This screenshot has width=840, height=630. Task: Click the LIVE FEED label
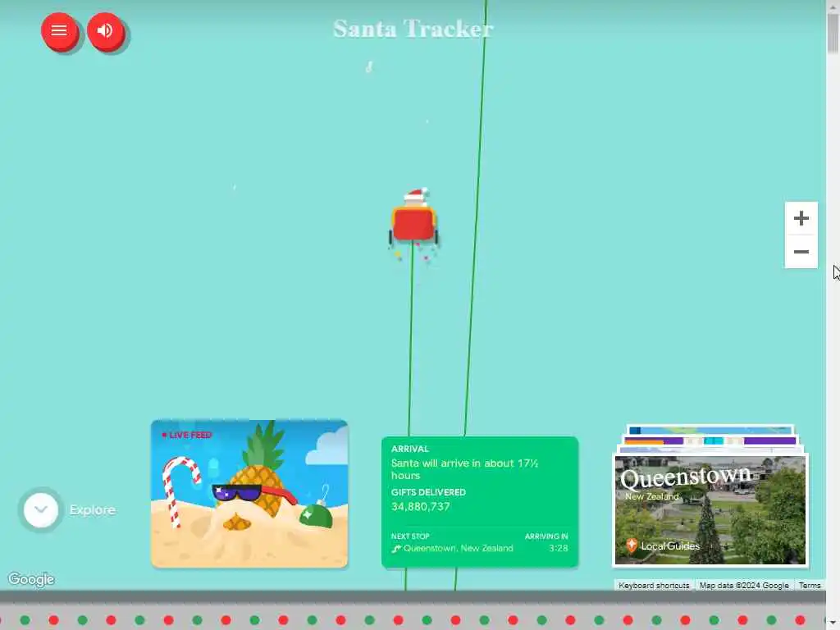pos(190,435)
